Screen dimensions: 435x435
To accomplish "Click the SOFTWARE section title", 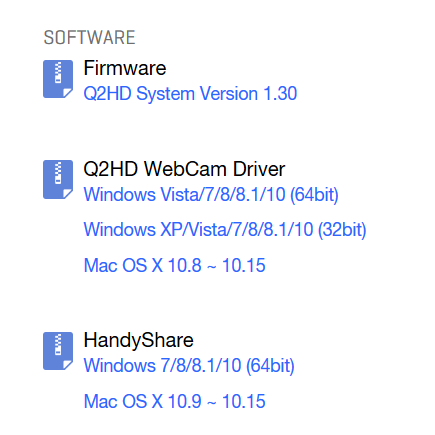I will pyautogui.click(x=89, y=37).
